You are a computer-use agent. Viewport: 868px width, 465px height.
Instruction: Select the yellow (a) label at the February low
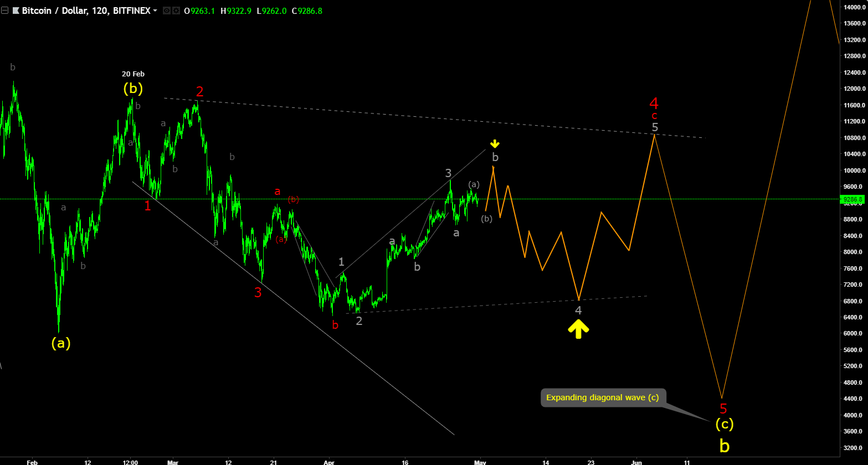tap(61, 343)
